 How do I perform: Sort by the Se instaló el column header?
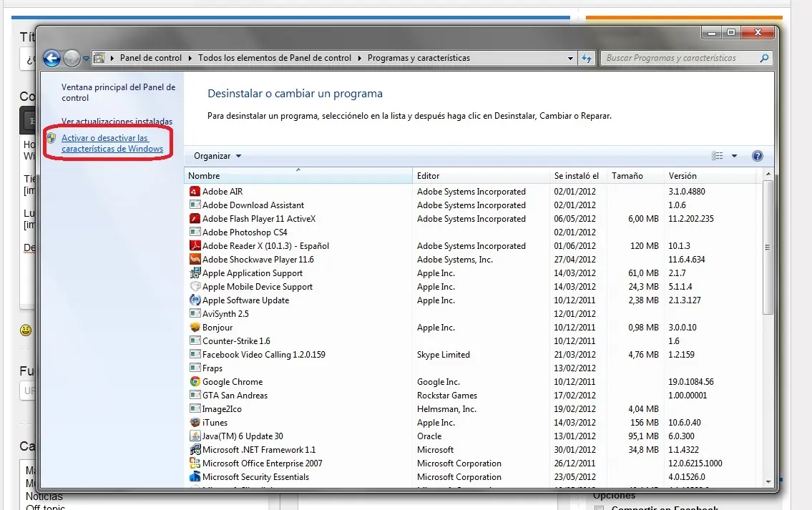(578, 176)
